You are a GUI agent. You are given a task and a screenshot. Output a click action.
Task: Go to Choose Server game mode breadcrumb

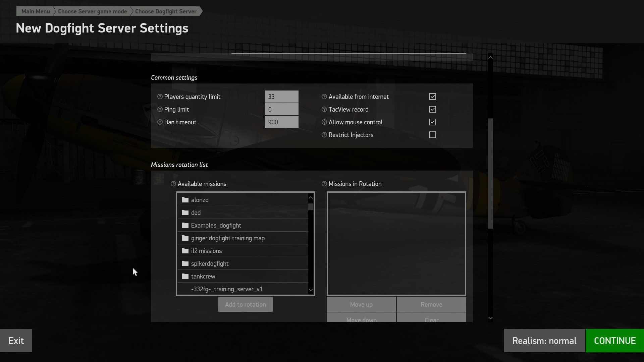pos(92,11)
